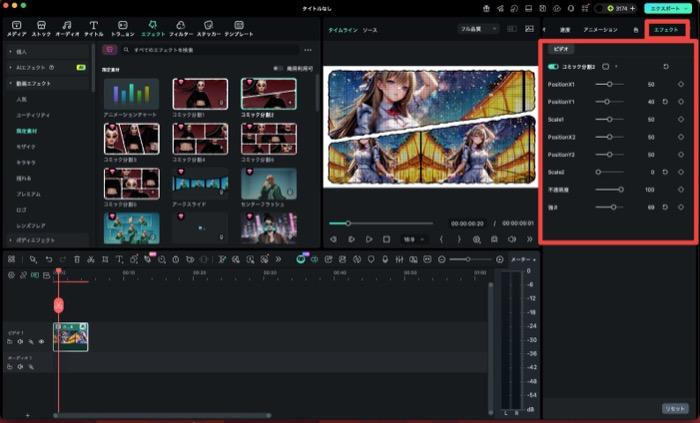The image size is (700, 423).
Task: Switch to the アニメーション properties tab
Action: click(600, 29)
